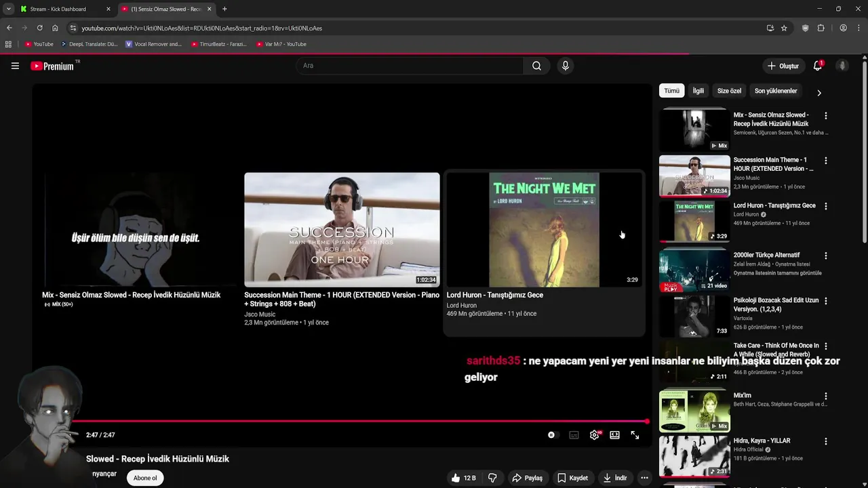Toggle subtitles in player

click(x=574, y=435)
